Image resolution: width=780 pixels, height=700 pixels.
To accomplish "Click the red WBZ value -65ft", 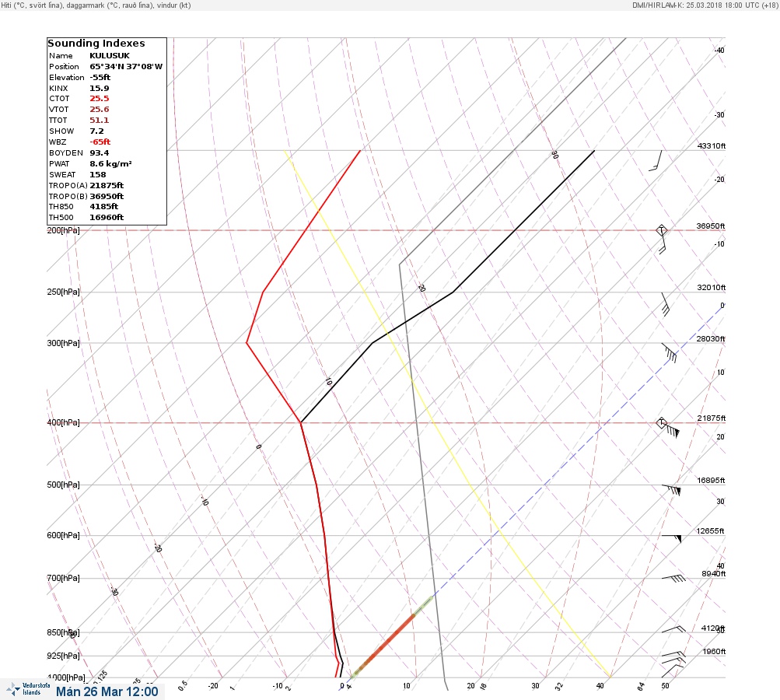I will pos(100,142).
